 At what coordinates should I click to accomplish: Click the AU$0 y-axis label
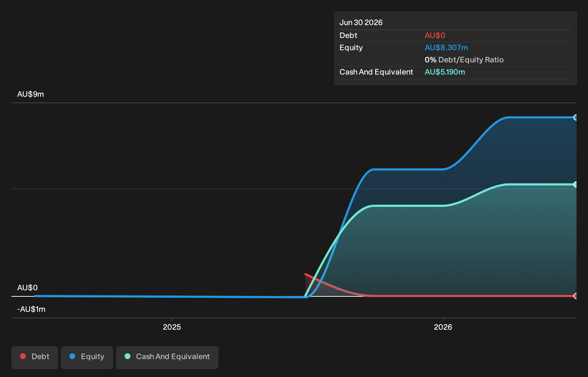coord(27,288)
